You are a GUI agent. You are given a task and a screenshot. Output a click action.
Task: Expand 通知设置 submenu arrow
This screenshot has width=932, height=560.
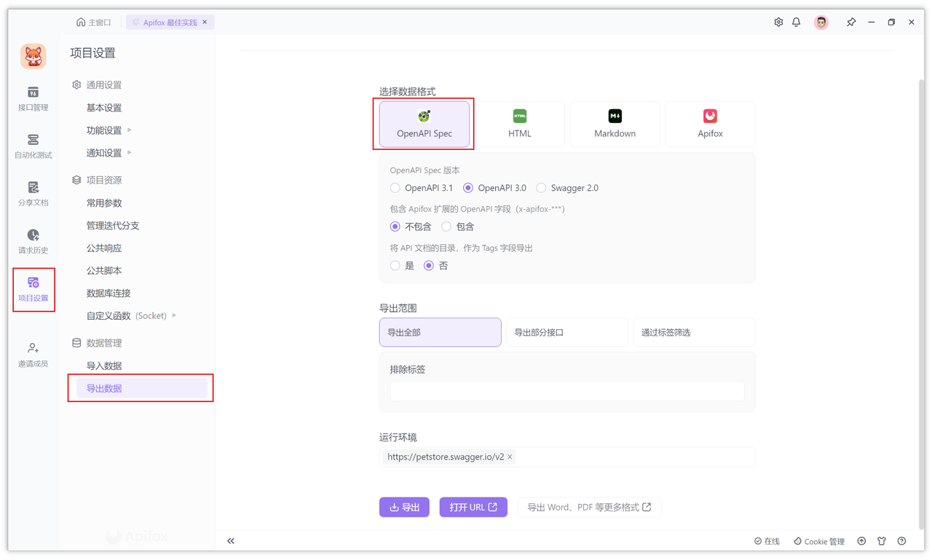click(x=130, y=153)
